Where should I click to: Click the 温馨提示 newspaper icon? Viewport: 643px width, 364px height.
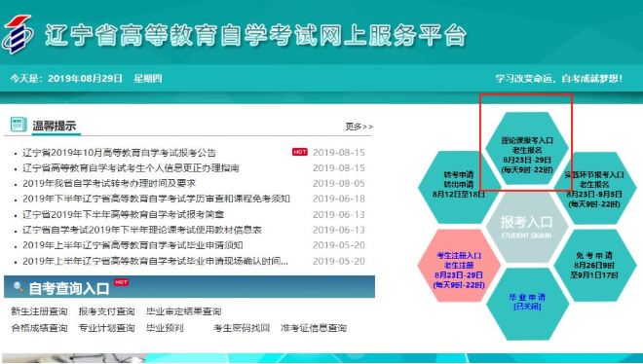[19, 125]
